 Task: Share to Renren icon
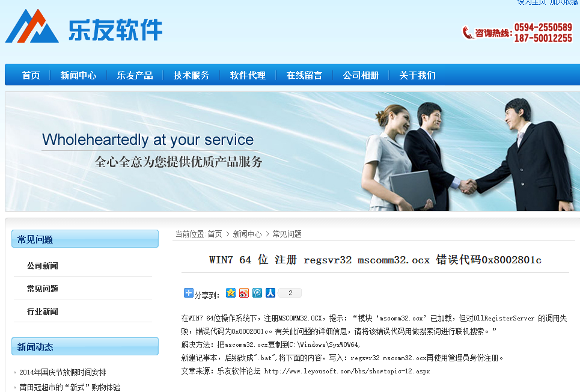coord(270,293)
